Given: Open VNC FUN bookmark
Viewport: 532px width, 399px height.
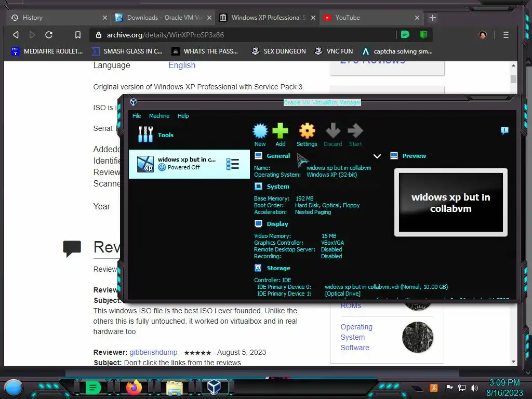Looking at the screenshot, I should [334, 51].
